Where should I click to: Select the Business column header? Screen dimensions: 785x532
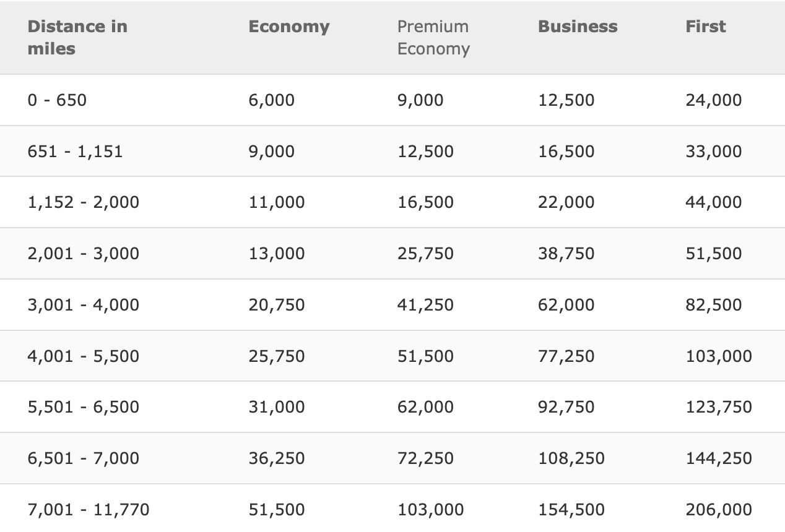[x=578, y=27]
